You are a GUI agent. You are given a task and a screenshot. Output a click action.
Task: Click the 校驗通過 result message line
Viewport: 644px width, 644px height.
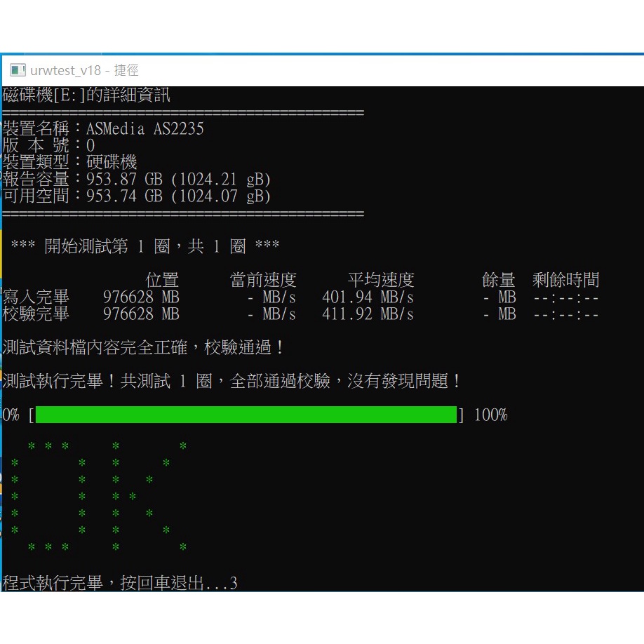coord(143,347)
